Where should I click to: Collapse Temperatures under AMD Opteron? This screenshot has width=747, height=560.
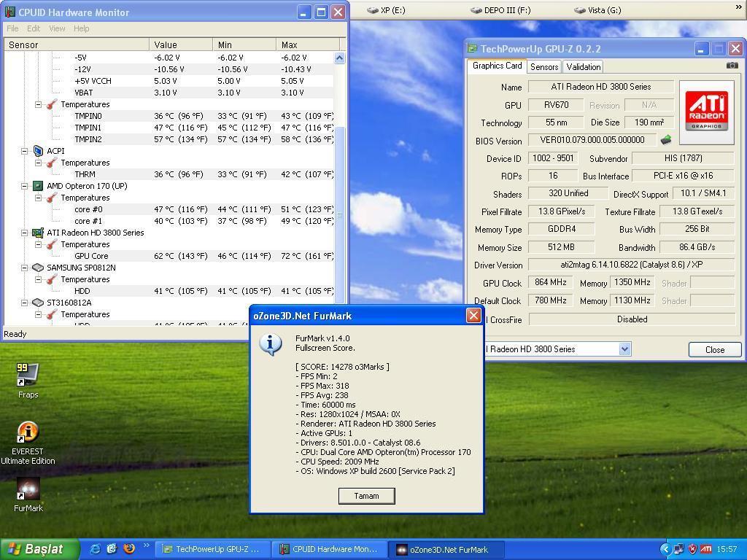38,198
